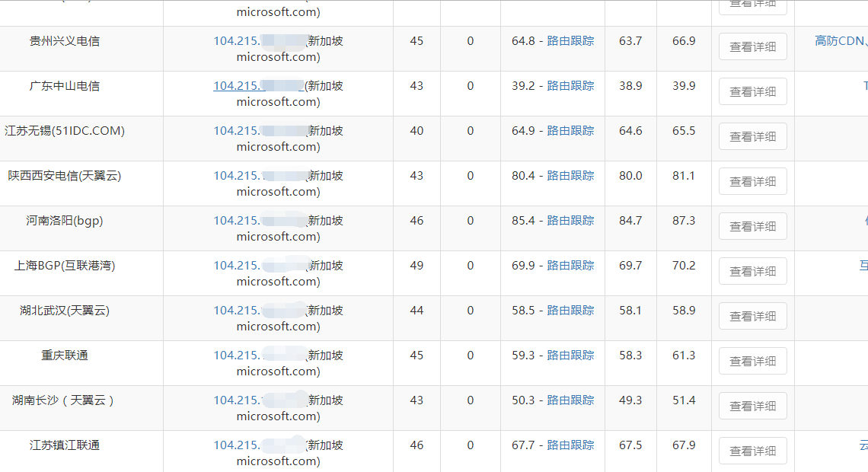Open 路由跟踪 next to 67.7
Viewport: 868px width, 472px height.
pyautogui.click(x=570, y=445)
